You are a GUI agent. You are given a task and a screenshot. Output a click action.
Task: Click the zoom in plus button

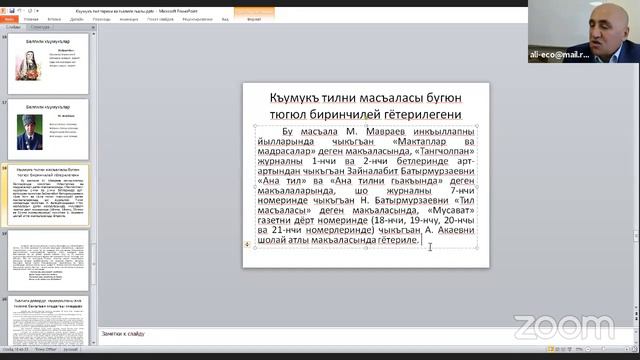point(627,349)
